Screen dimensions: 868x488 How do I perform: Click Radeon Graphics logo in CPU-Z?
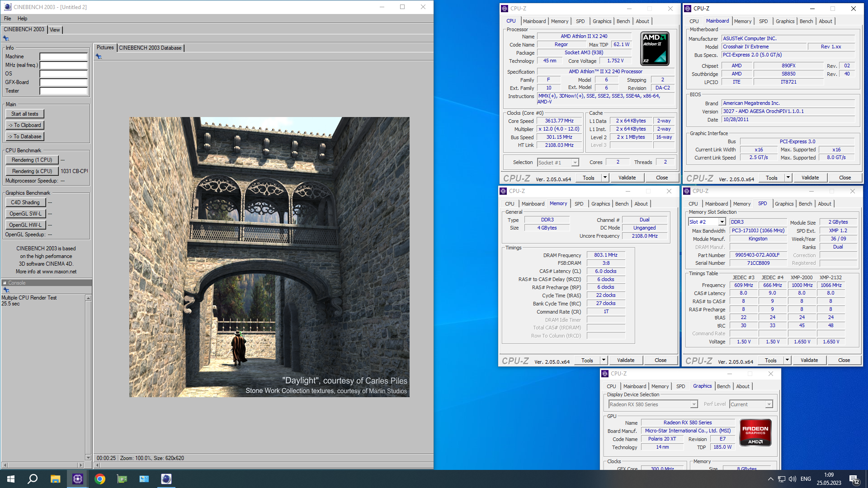coord(755,433)
